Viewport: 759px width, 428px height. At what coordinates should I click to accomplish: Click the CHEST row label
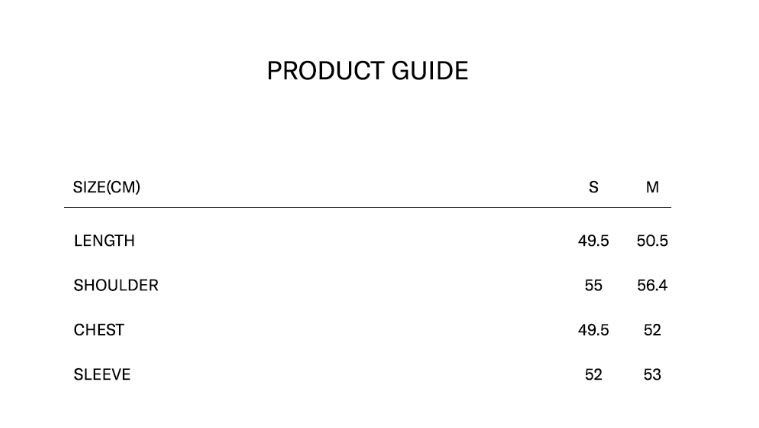point(99,330)
